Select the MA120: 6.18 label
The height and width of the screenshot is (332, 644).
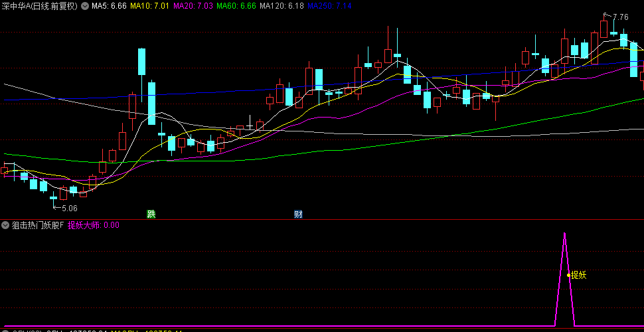282,6
